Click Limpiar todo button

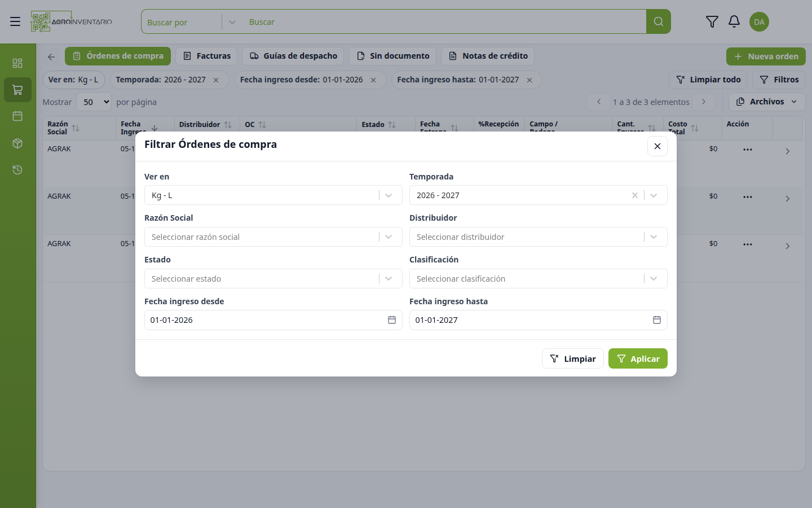tap(708, 80)
